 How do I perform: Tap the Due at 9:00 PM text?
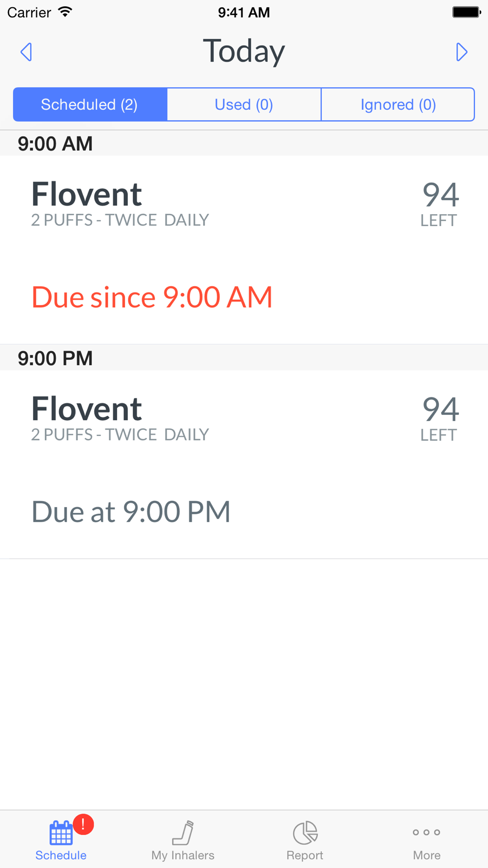[131, 512]
